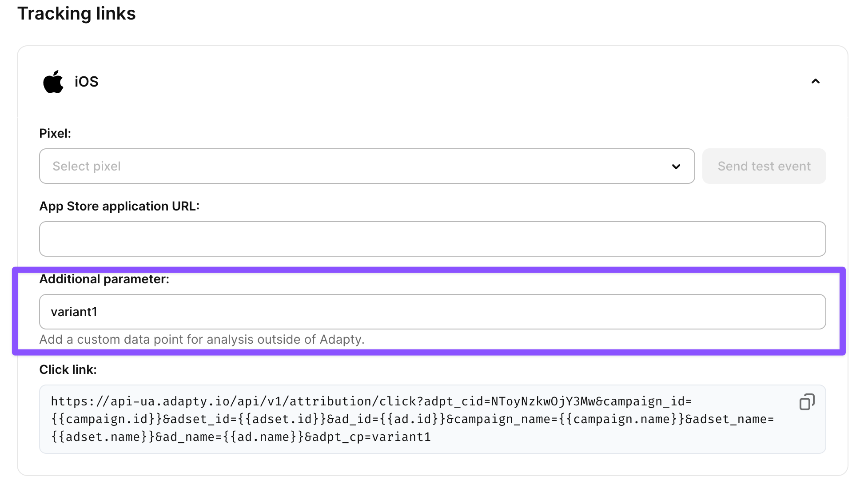Focus the App Store application URL field
The width and height of the screenshot is (868, 492).
tap(432, 239)
